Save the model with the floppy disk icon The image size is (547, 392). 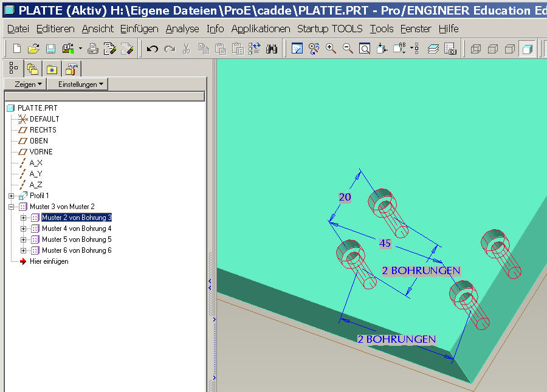(x=51, y=49)
